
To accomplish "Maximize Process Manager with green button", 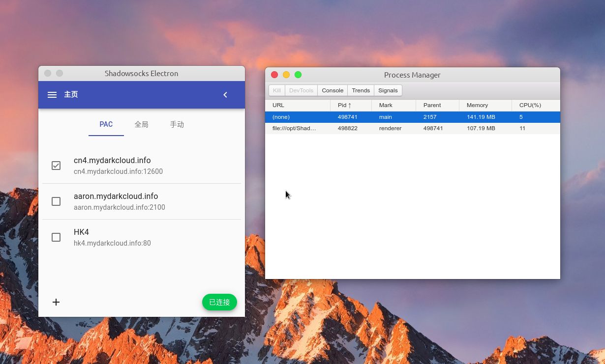I will [298, 75].
